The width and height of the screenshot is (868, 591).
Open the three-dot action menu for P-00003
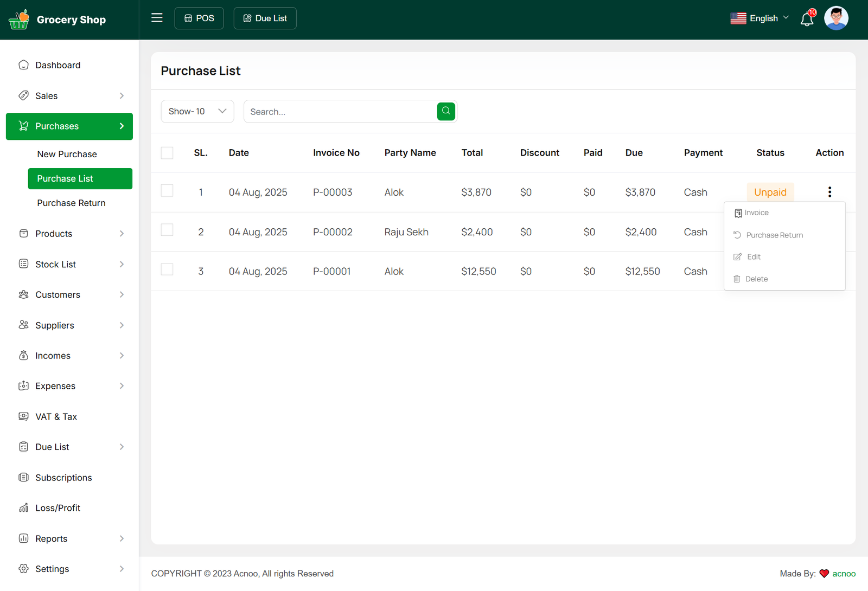829,192
